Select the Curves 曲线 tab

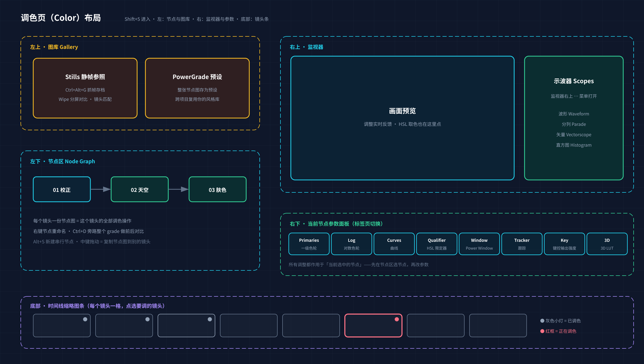click(x=394, y=244)
